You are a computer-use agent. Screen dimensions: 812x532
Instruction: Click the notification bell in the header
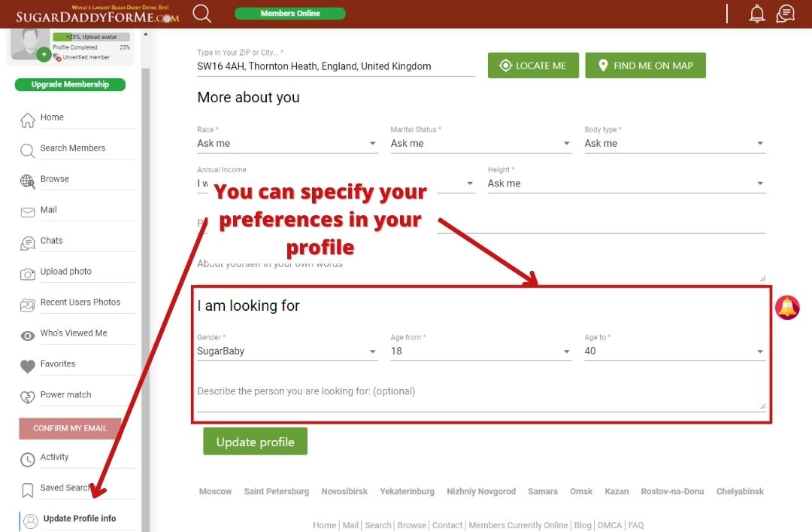pyautogui.click(x=756, y=13)
